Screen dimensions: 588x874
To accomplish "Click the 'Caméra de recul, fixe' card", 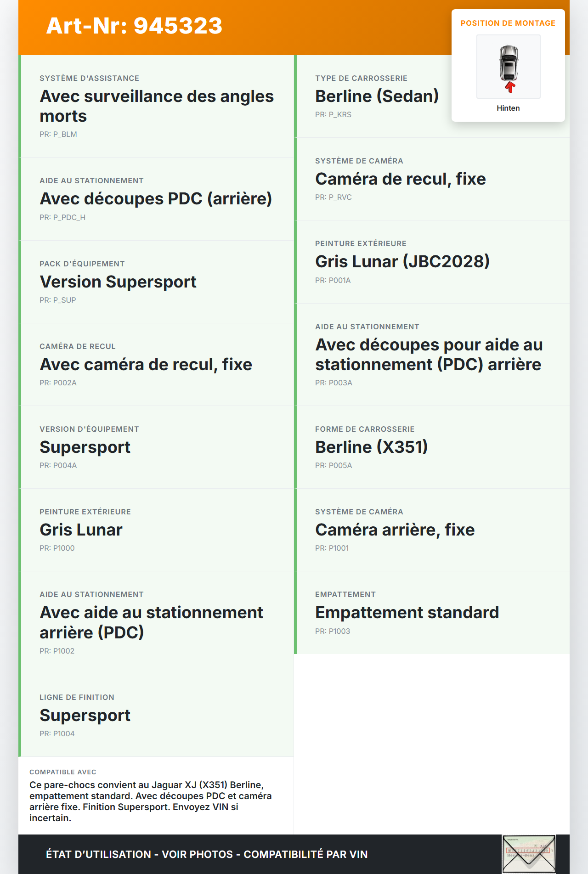I will (400, 179).
